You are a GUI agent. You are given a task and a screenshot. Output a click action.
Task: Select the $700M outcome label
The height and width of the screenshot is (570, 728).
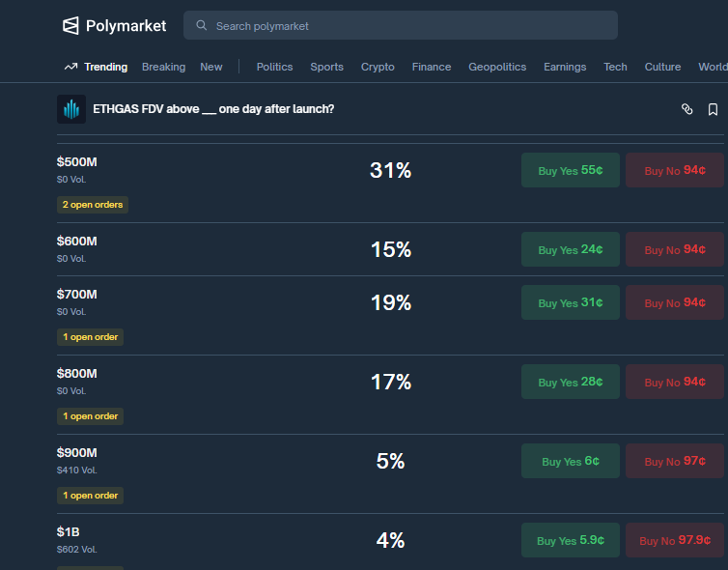click(77, 294)
